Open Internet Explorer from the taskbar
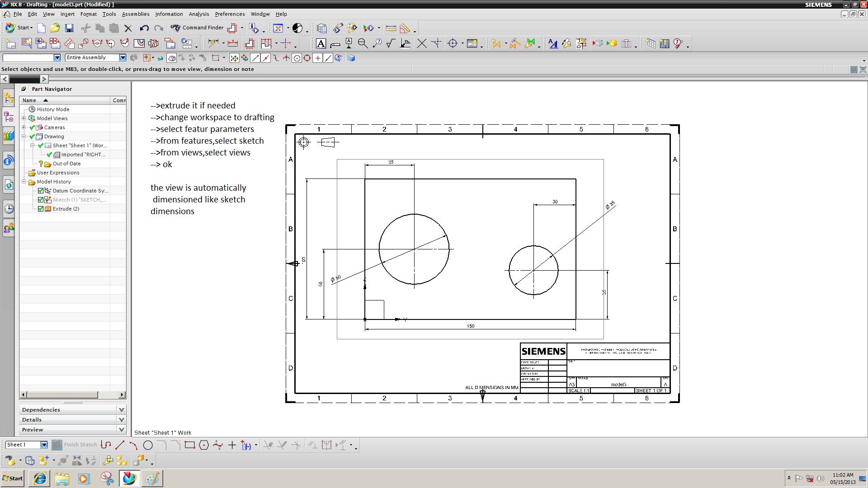This screenshot has height=488, width=868. pyautogui.click(x=40, y=479)
